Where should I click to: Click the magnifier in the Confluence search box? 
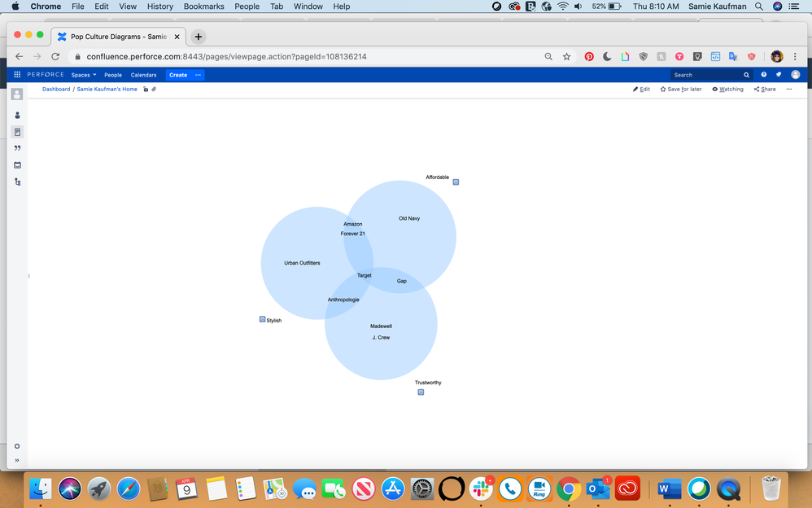point(747,75)
